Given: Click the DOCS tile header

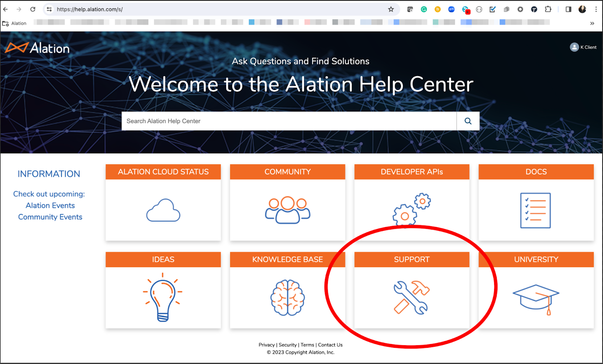Looking at the screenshot, I should pyautogui.click(x=536, y=172).
